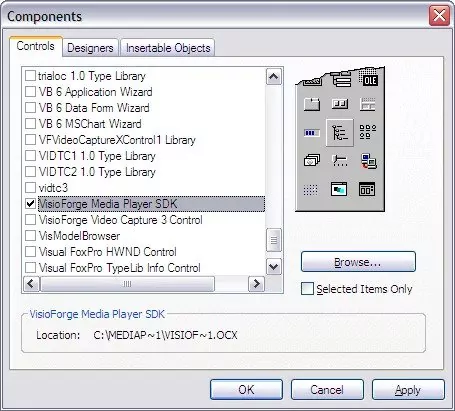The image size is (455, 411).
Task: Click the vertical scrollbar thumb
Action: 274,240
